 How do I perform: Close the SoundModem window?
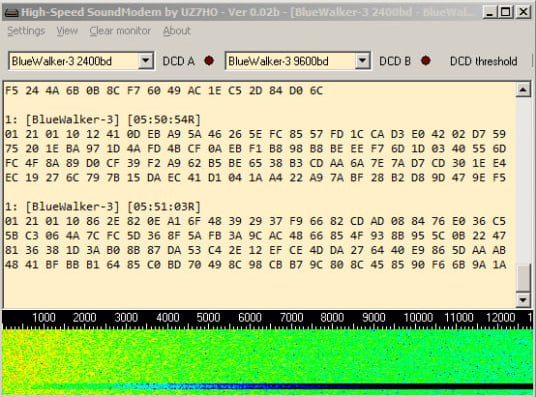(x=523, y=13)
